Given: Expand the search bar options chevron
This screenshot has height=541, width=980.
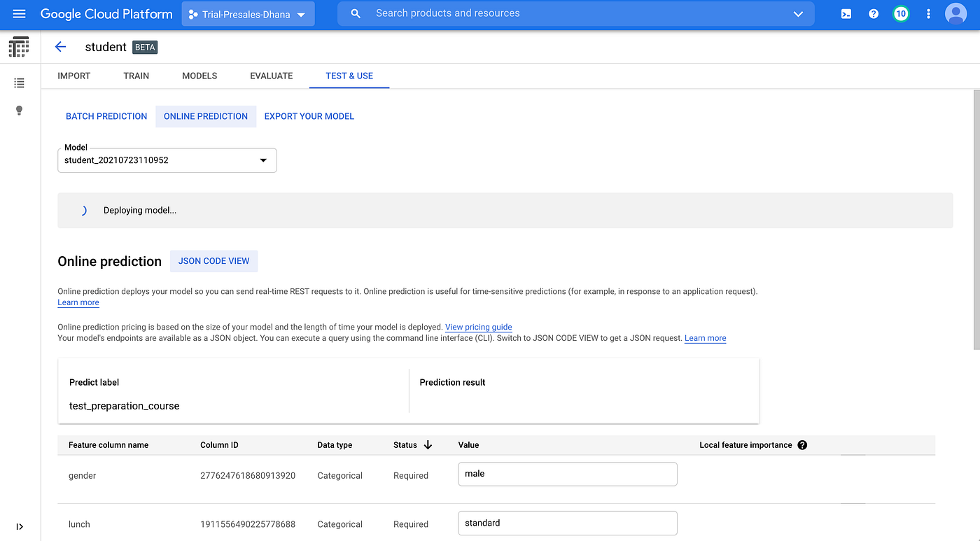Looking at the screenshot, I should [x=797, y=13].
